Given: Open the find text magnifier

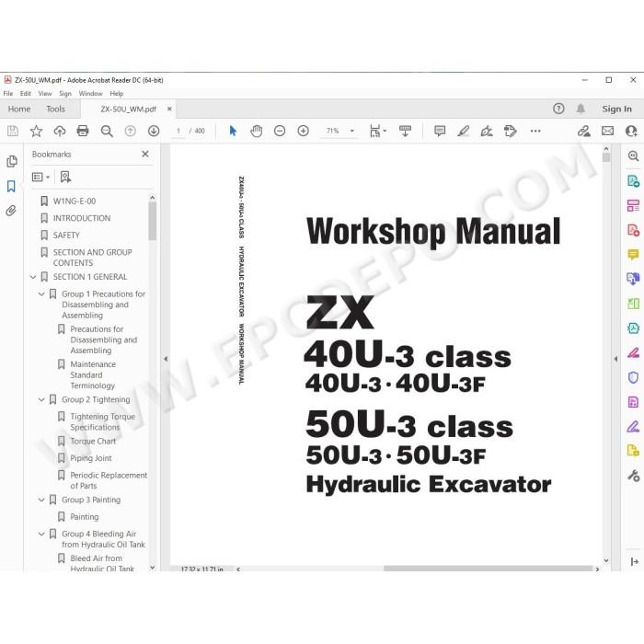Looking at the screenshot, I should point(107,131).
